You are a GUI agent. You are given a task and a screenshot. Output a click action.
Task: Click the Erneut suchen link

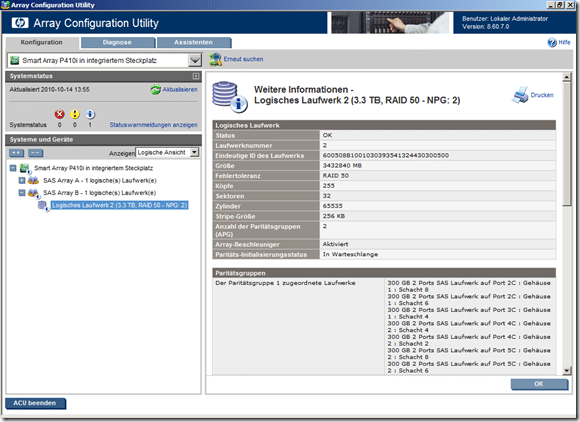(243, 59)
